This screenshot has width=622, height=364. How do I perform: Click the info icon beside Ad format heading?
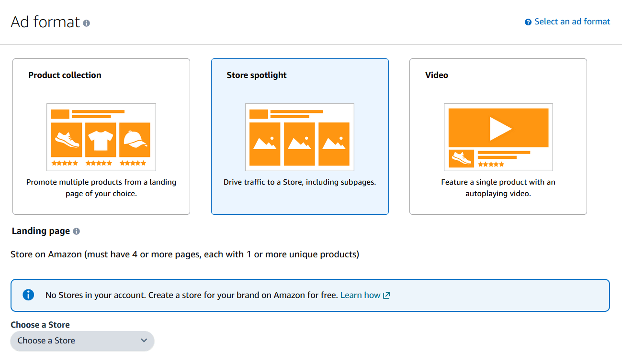[x=86, y=23]
